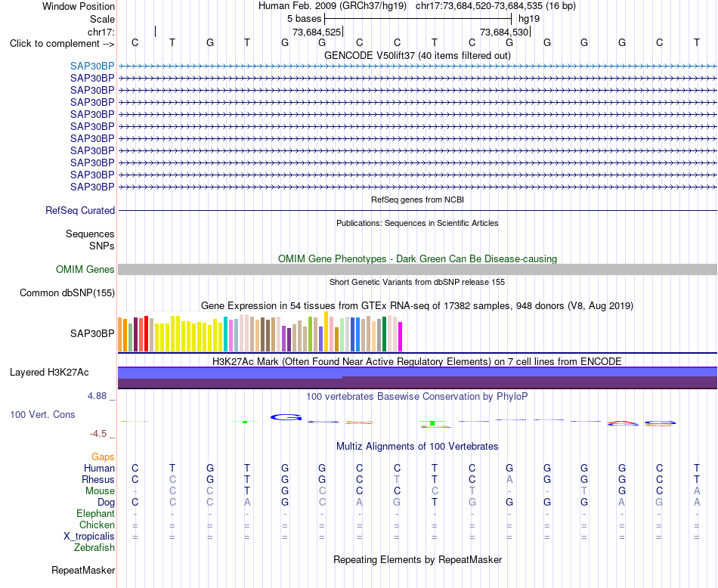
Task: Click the 100 Vert. Cons track label
Action: coord(42,414)
